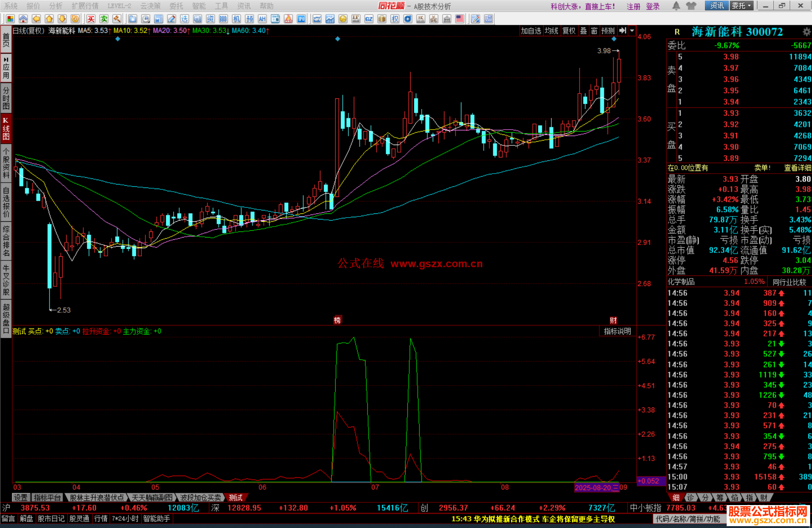Screen dimensions: 812x528
Task: Click the 代码/名称/简拼/功能 search field
Action: (x=688, y=519)
